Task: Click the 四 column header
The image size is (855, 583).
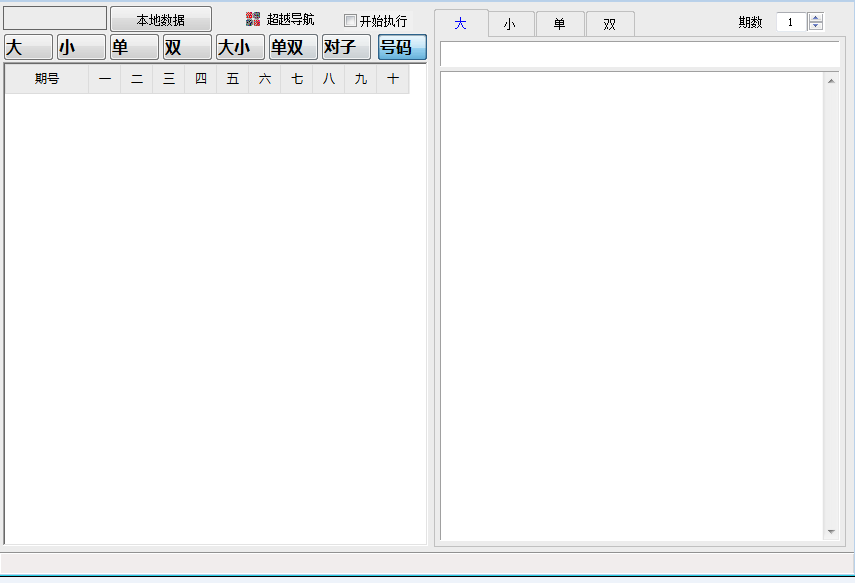Action: 201,79
